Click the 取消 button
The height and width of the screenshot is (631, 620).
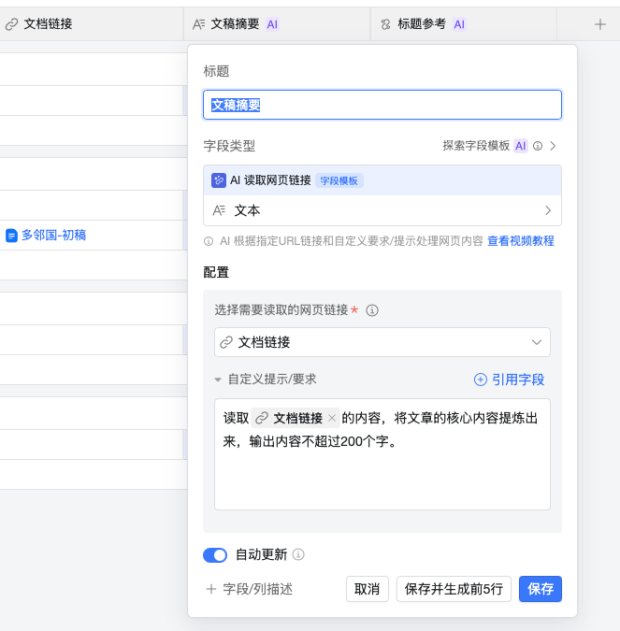click(367, 589)
